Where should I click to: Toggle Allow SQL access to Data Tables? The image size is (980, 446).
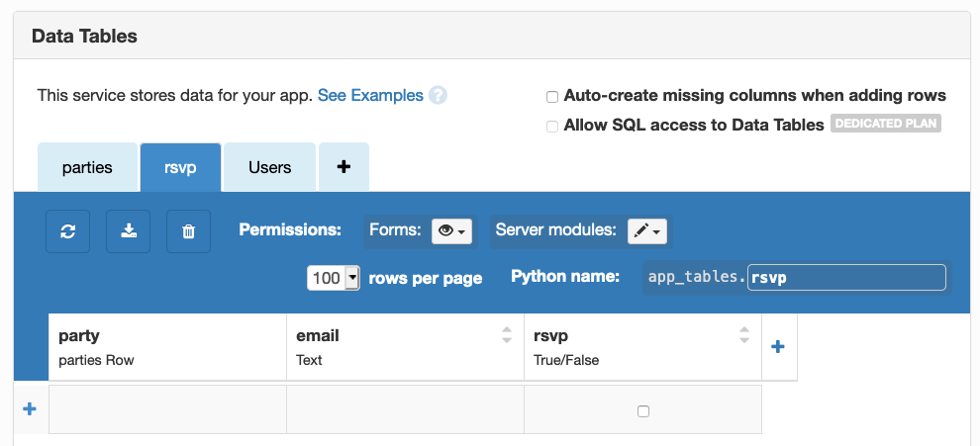click(552, 126)
